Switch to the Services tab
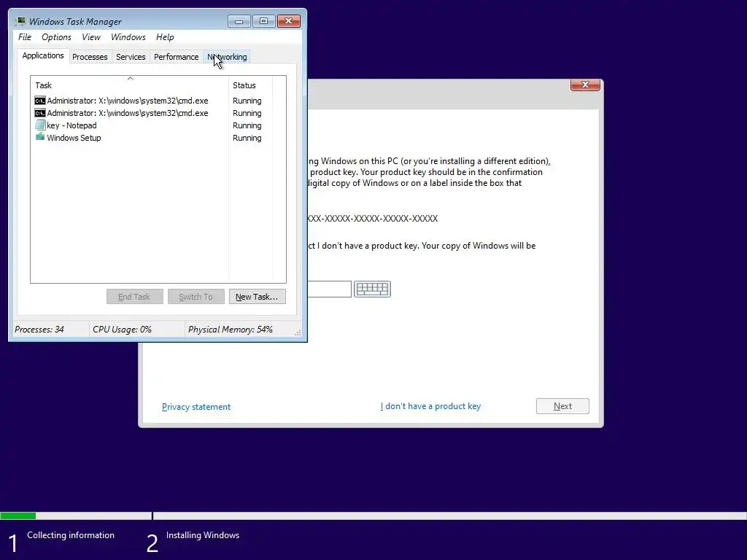The height and width of the screenshot is (560, 747). tap(131, 57)
